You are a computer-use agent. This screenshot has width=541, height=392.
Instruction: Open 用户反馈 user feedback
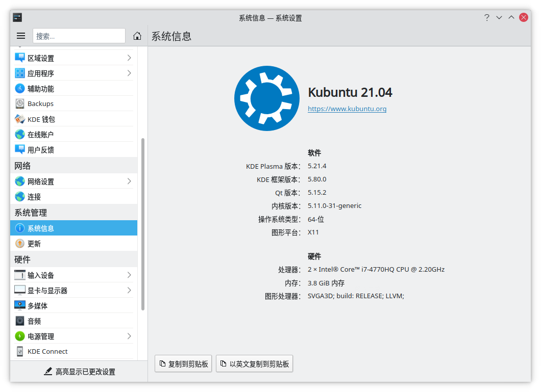coord(74,149)
